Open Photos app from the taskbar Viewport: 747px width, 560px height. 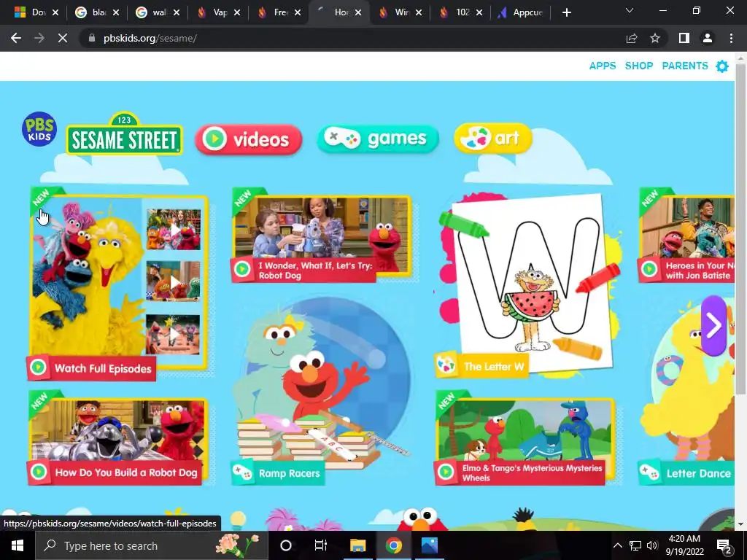pyautogui.click(x=429, y=545)
